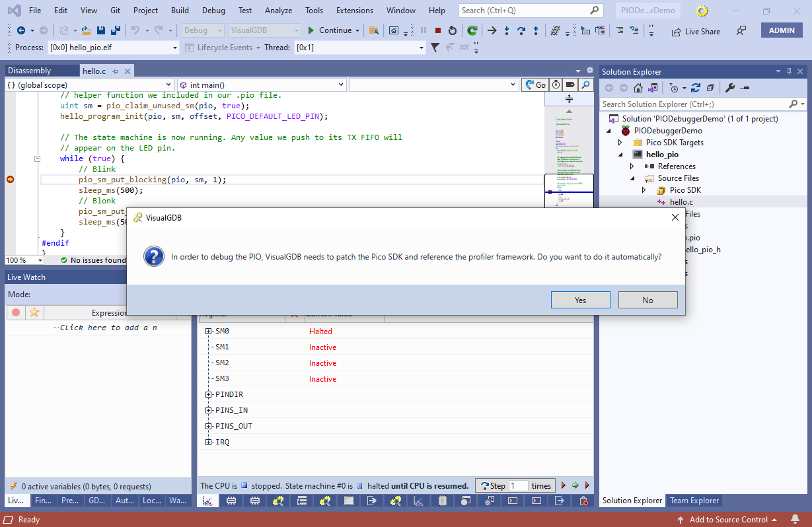The height and width of the screenshot is (527, 812).
Task: Click the green Hot Reload icon
Action: click(472, 30)
